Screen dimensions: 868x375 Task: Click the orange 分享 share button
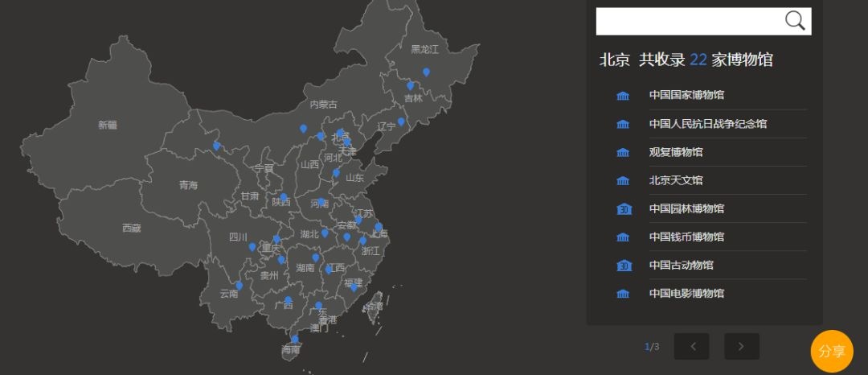(832, 351)
